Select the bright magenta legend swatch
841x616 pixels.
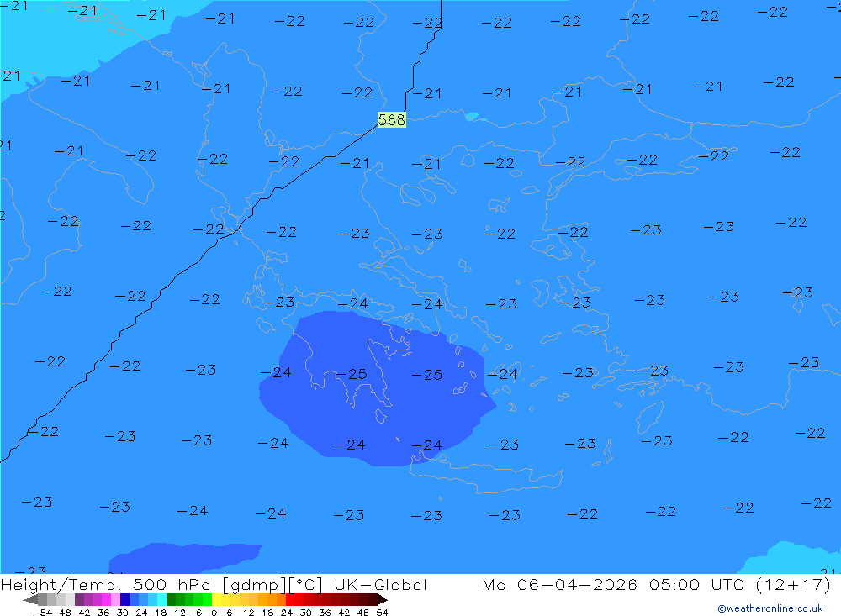tap(106, 599)
